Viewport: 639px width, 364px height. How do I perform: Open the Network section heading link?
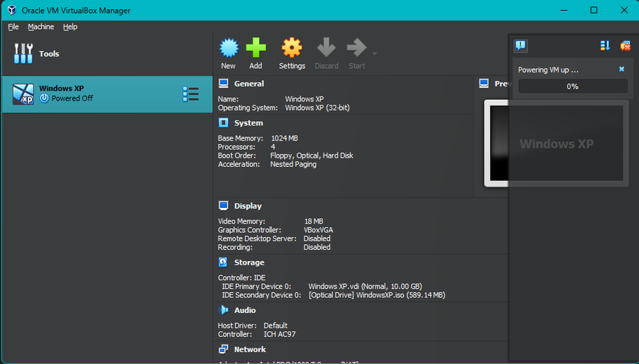pos(250,349)
